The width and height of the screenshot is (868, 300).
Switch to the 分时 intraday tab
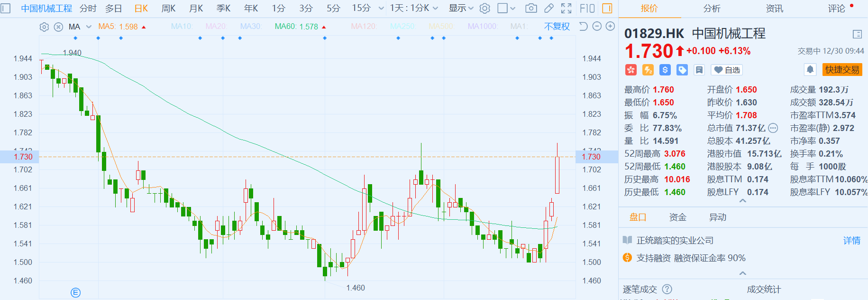tap(88, 9)
